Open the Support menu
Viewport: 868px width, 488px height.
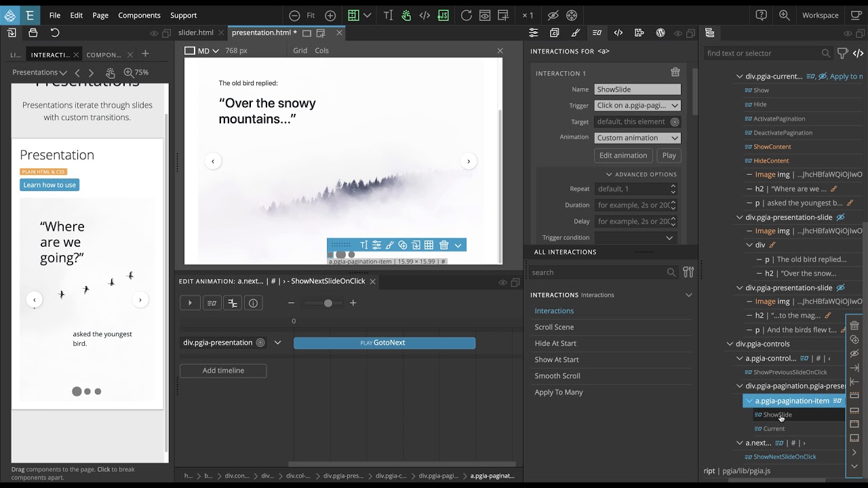pyautogui.click(x=183, y=15)
